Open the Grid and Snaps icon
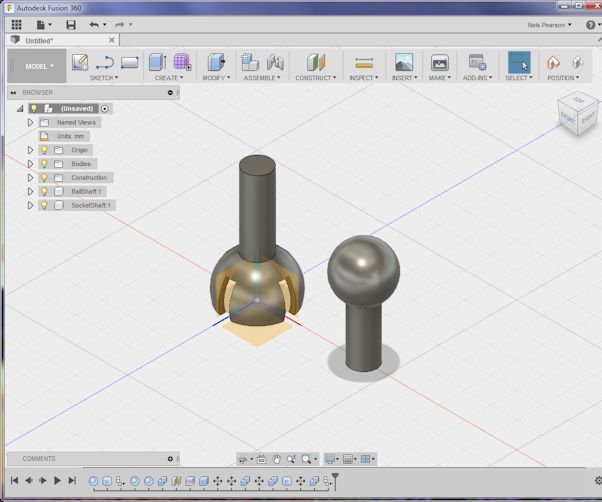602x502 pixels. point(347,459)
